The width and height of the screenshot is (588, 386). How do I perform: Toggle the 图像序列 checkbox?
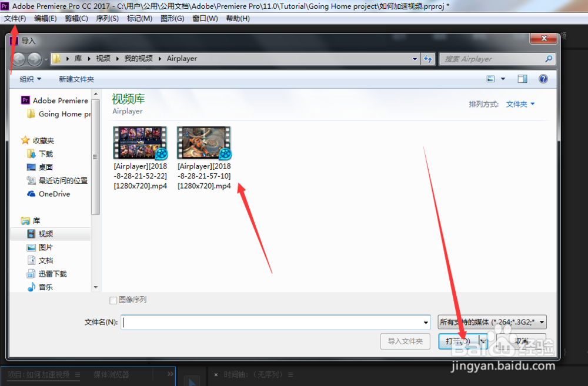pos(113,300)
